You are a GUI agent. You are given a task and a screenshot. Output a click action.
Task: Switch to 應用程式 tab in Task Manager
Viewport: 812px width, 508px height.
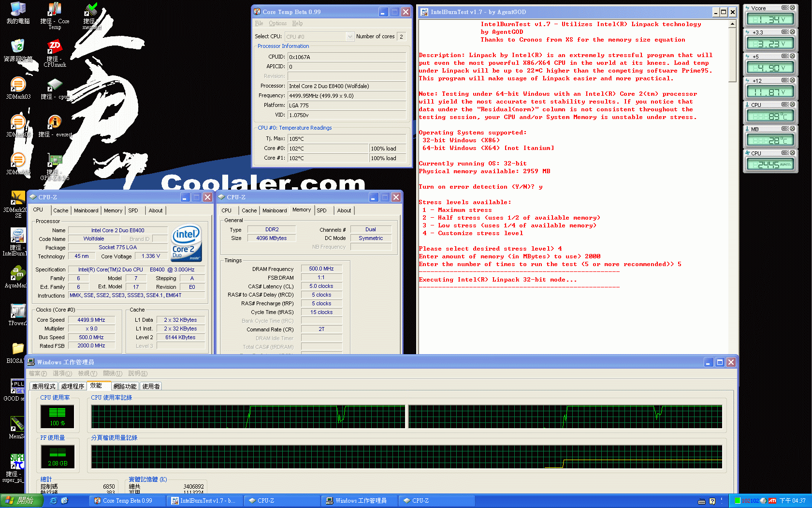pos(44,387)
